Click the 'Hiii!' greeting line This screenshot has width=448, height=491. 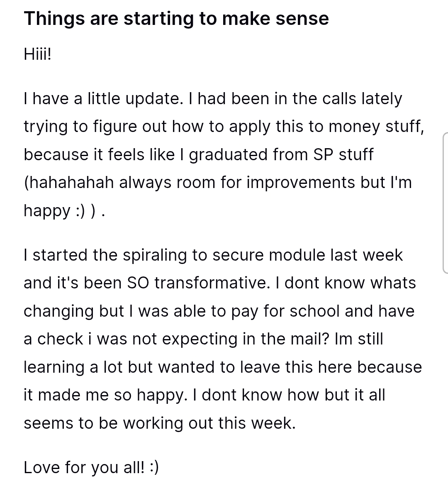click(38, 54)
